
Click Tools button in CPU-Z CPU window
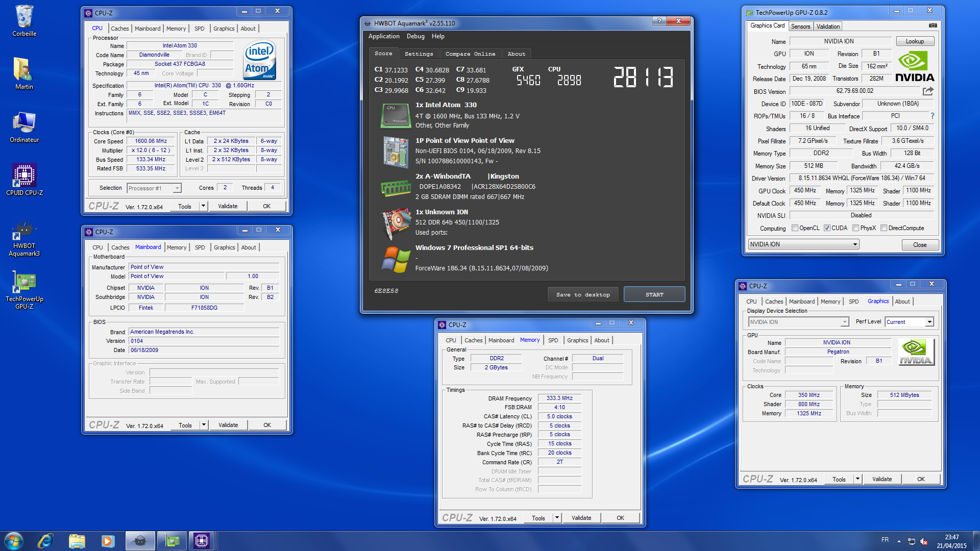coord(185,206)
